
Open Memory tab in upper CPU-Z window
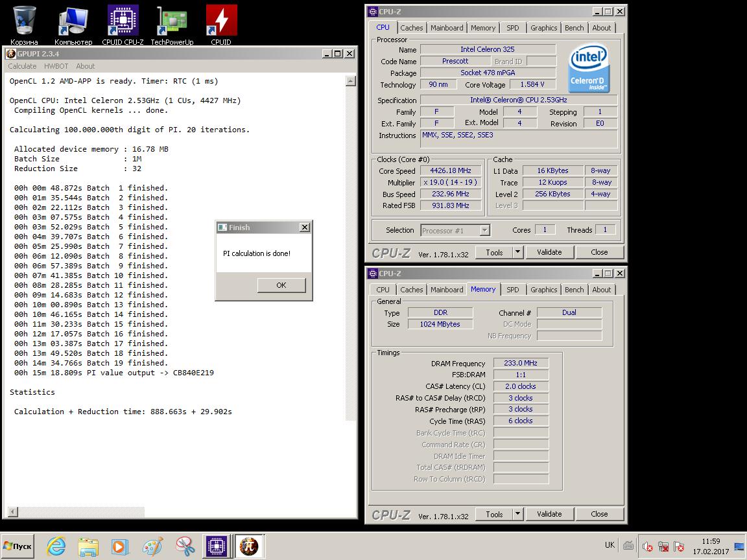(483, 28)
